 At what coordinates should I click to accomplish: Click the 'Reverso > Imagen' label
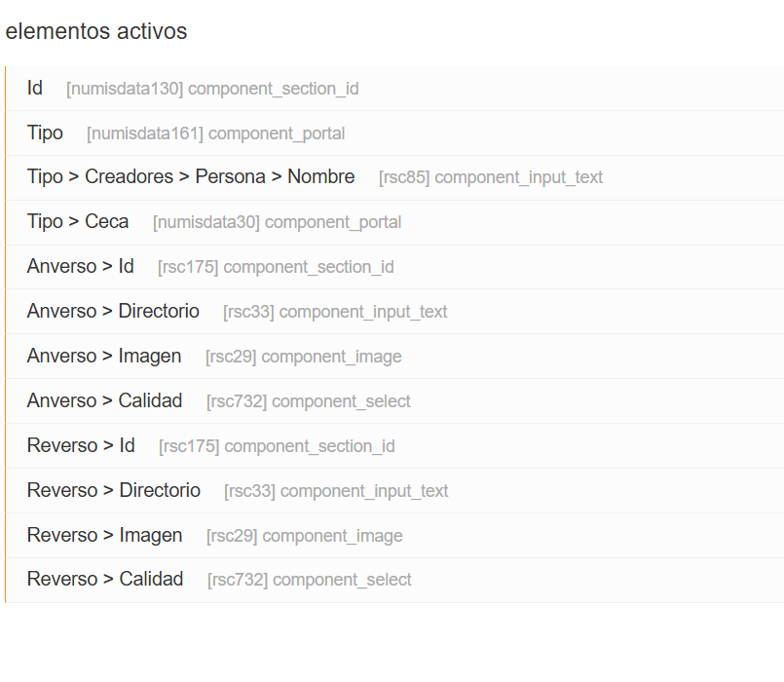(x=104, y=536)
